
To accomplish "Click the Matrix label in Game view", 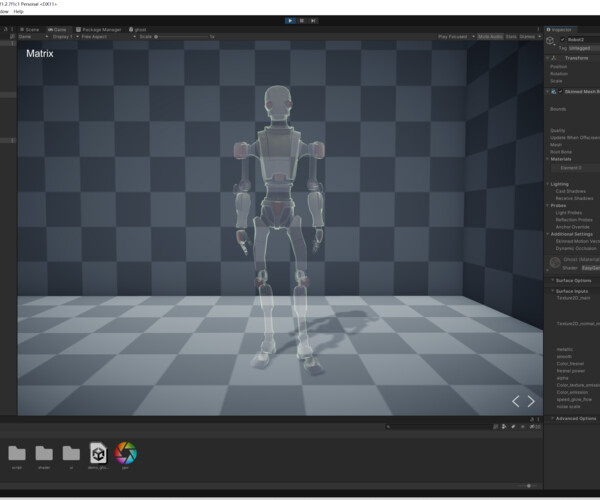I will point(40,54).
